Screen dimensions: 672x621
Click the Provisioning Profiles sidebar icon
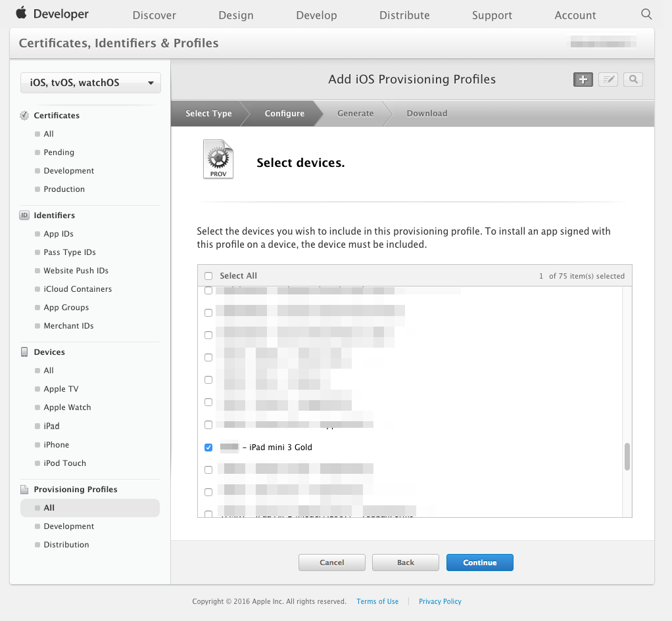(24, 489)
